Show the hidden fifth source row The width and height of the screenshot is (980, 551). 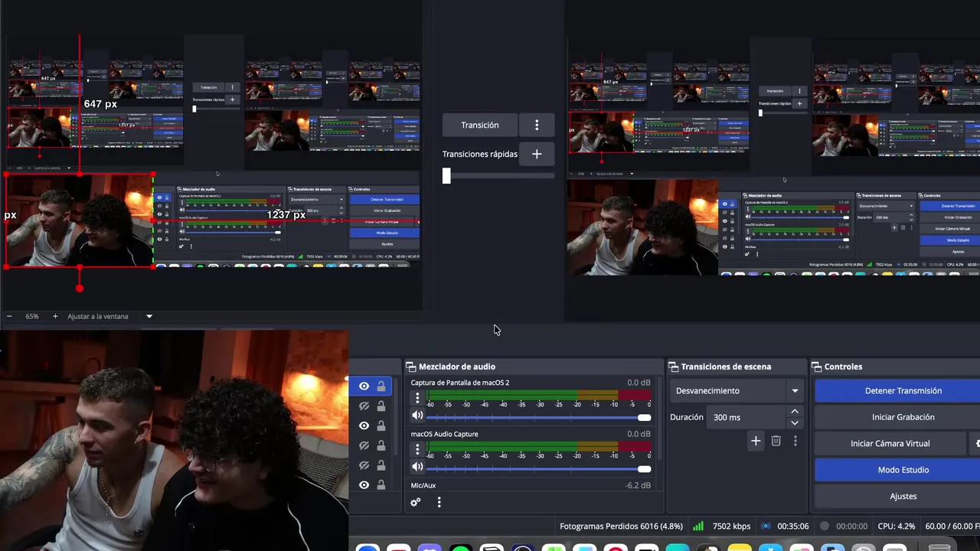click(x=364, y=465)
